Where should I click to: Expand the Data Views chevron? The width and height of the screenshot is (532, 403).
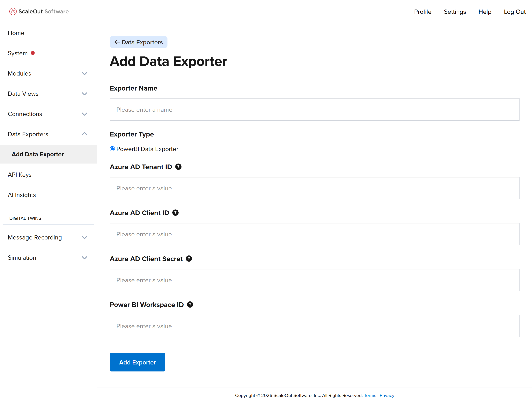coord(85,94)
